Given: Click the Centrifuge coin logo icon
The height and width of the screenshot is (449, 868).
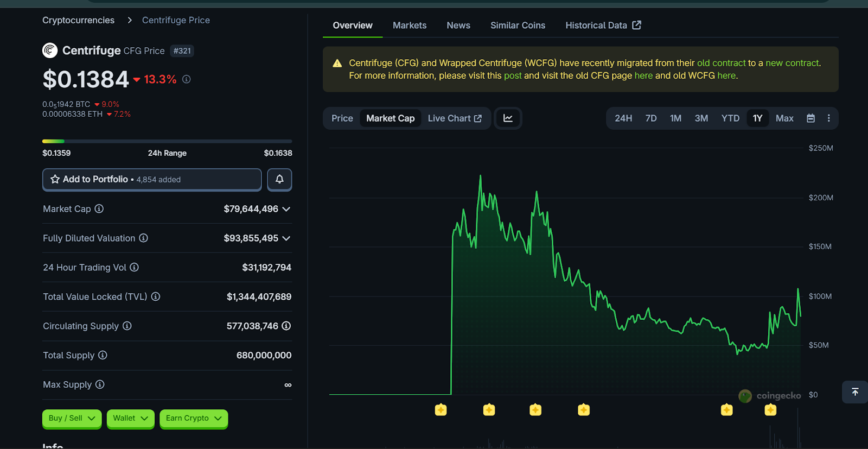Looking at the screenshot, I should click(x=50, y=50).
